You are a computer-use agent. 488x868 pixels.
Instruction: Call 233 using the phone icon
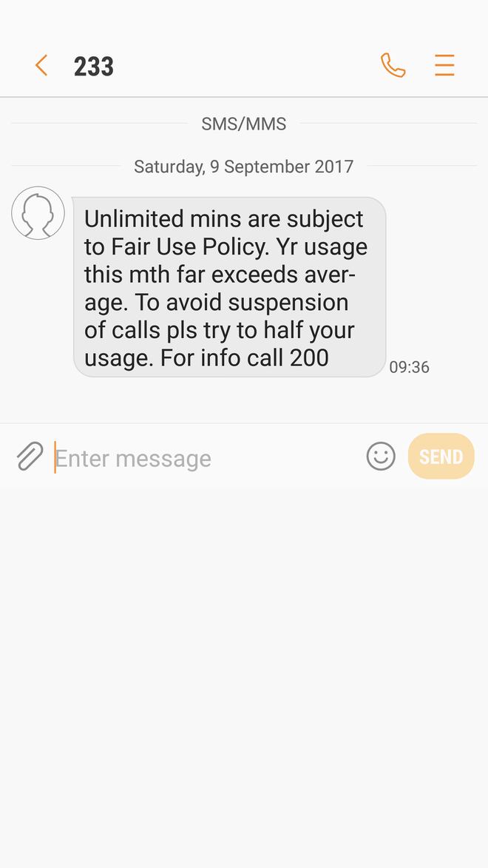pos(393,65)
